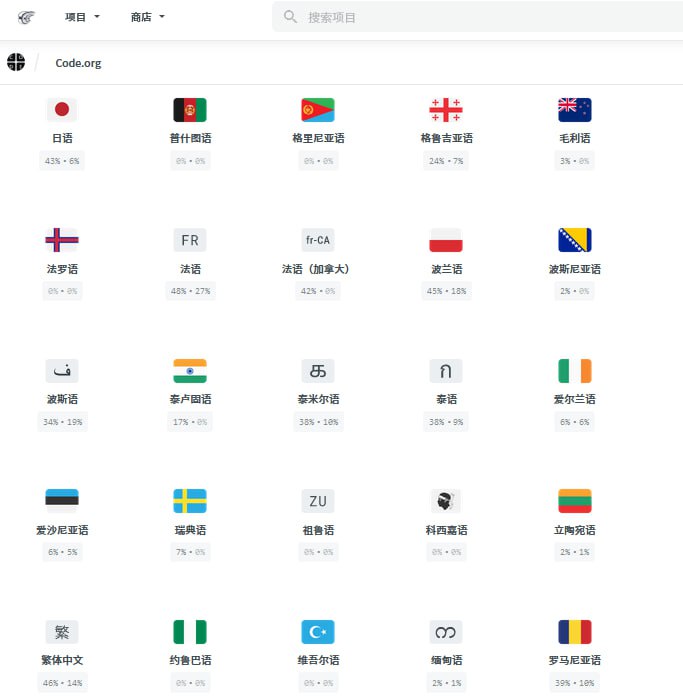The width and height of the screenshot is (683, 700).
Task: Select the Maori (毛利语) flag icon
Action: (575, 109)
